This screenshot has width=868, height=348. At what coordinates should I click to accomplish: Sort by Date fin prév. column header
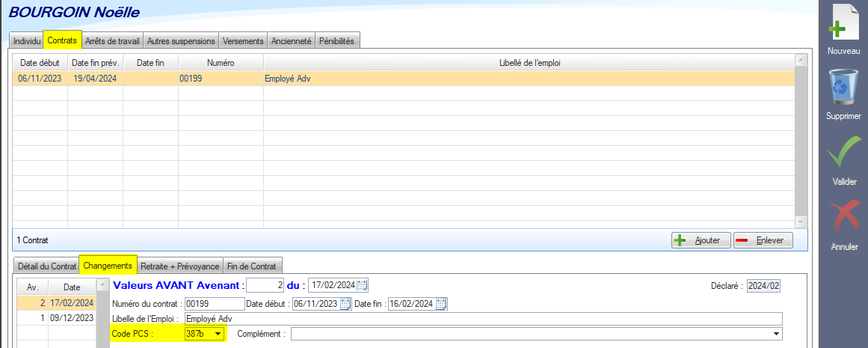[x=95, y=63]
